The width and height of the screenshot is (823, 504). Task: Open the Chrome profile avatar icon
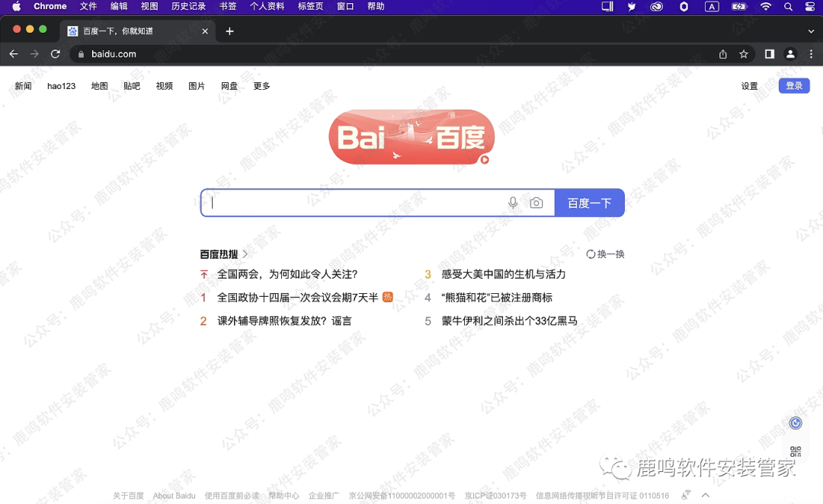(790, 54)
